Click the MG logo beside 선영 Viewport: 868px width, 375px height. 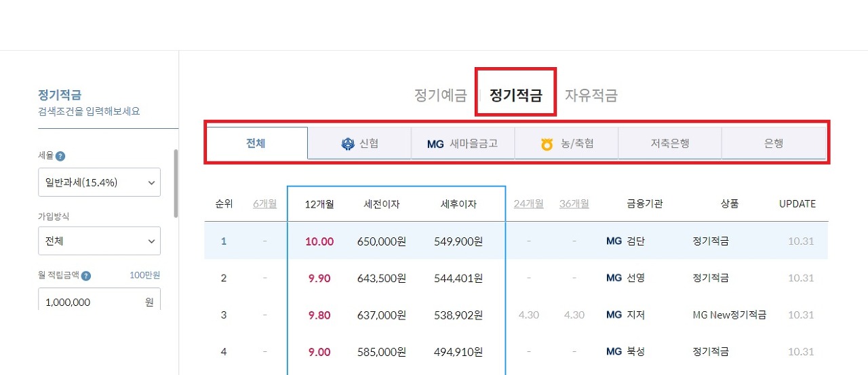coord(614,278)
